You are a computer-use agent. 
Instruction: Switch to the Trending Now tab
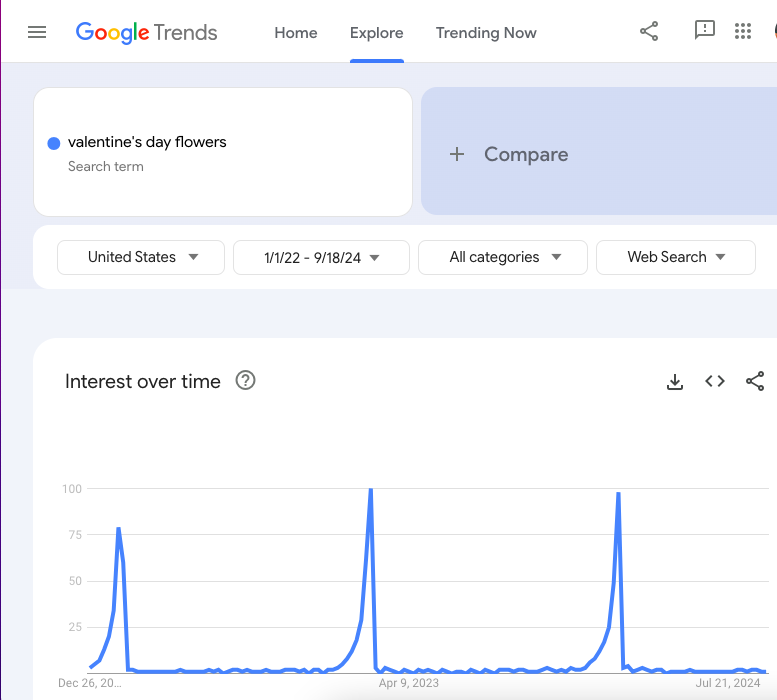486,33
